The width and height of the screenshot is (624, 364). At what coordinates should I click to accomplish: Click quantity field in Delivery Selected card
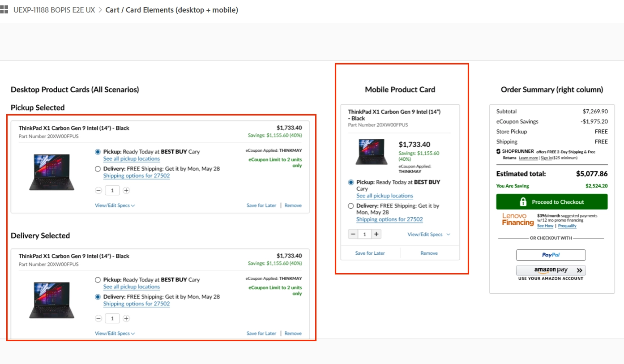point(112,318)
